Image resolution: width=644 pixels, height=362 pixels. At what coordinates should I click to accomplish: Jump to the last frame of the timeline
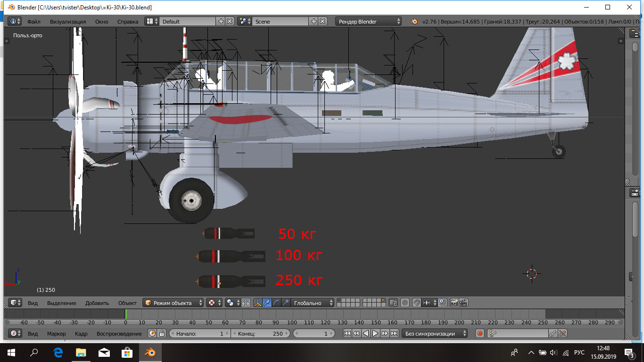click(x=394, y=333)
